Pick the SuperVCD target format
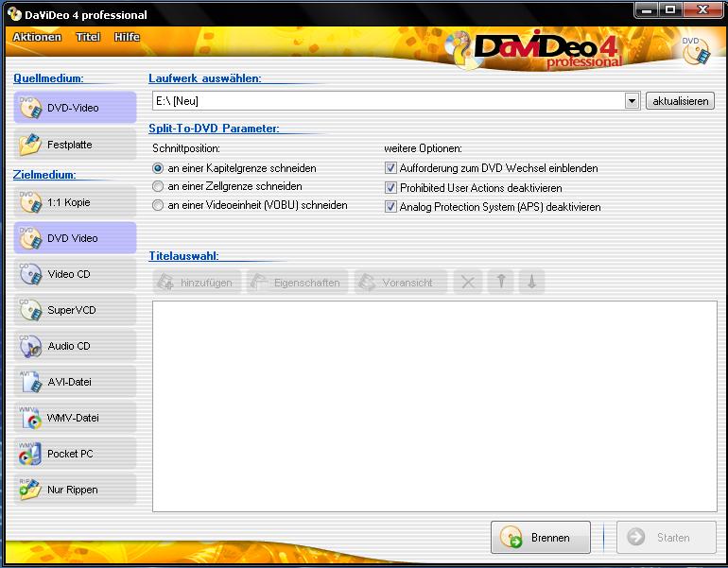The image size is (728, 568). click(75, 310)
